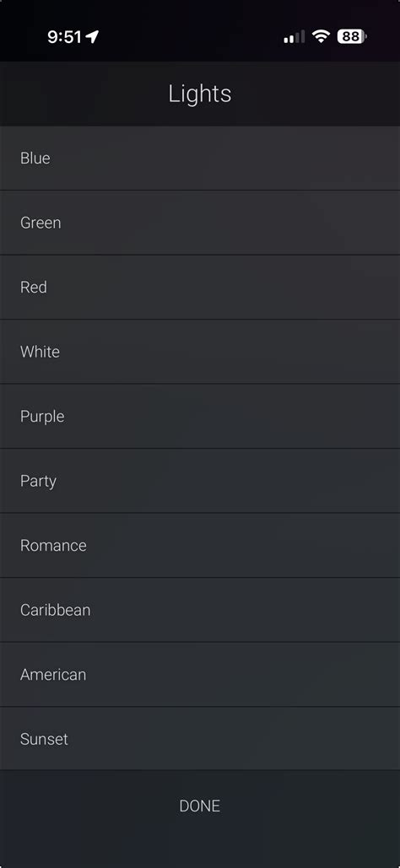400x868 pixels.
Task: Select the Blue light option
Action: [200, 158]
